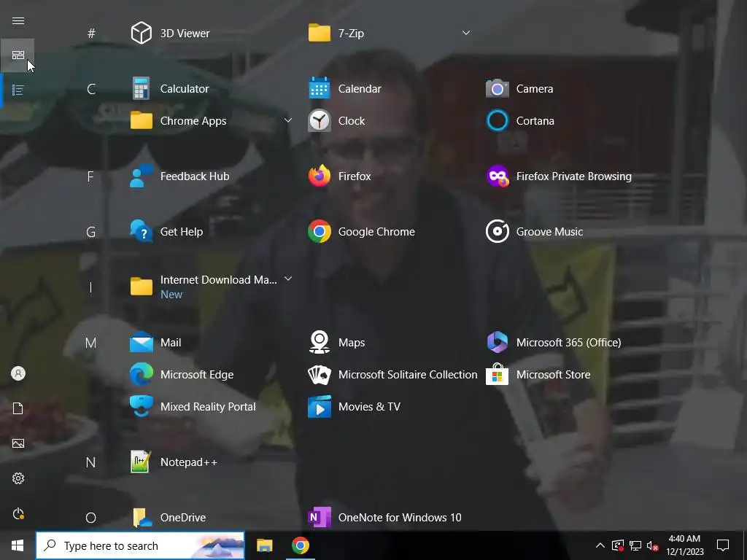Jump to letter group N
Screen dimensions: 747x560
click(90, 462)
